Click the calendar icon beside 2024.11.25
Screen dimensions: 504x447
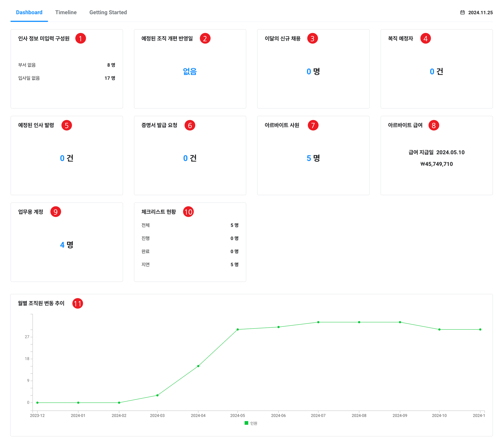point(462,12)
